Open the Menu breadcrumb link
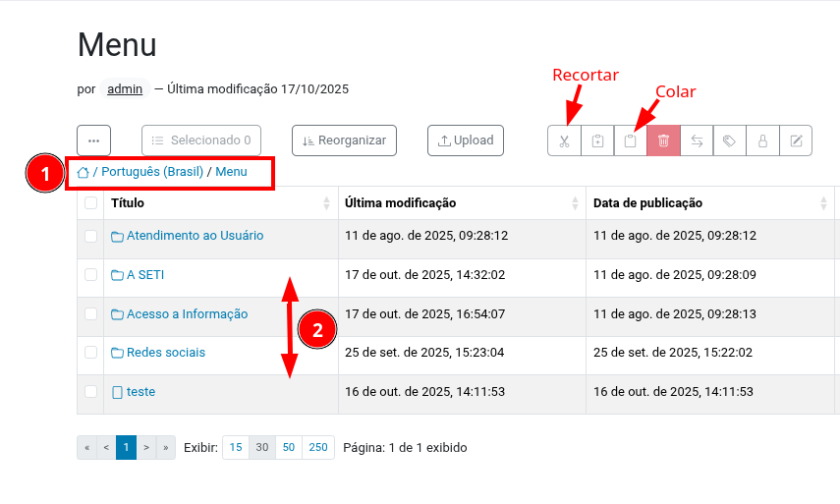The height and width of the screenshot is (504, 840). pyautogui.click(x=232, y=172)
